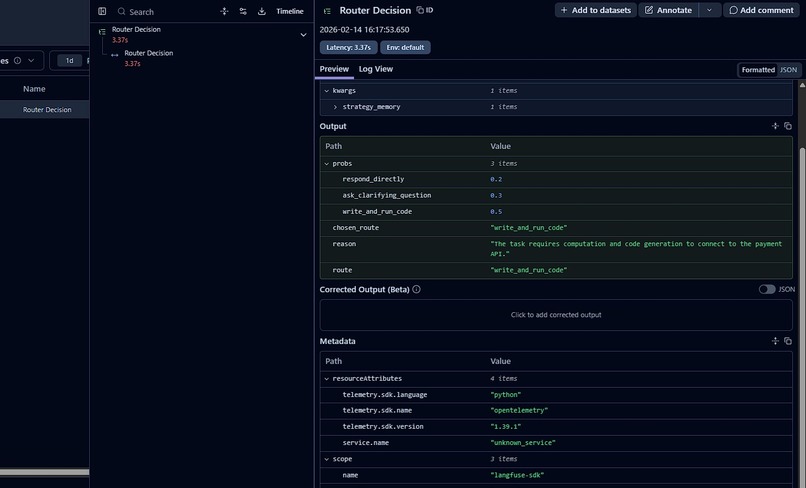806x488 pixels.
Task: Click the speech bubble icon in Add comment
Action: click(734, 10)
